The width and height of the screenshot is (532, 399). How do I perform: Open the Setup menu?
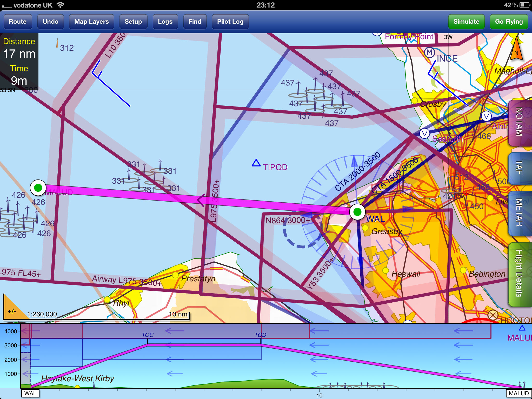133,22
